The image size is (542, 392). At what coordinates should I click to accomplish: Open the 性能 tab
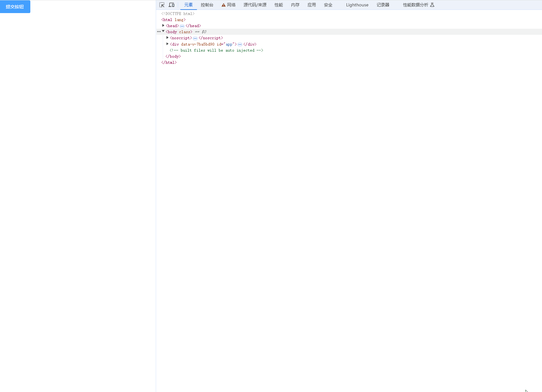(x=279, y=5)
